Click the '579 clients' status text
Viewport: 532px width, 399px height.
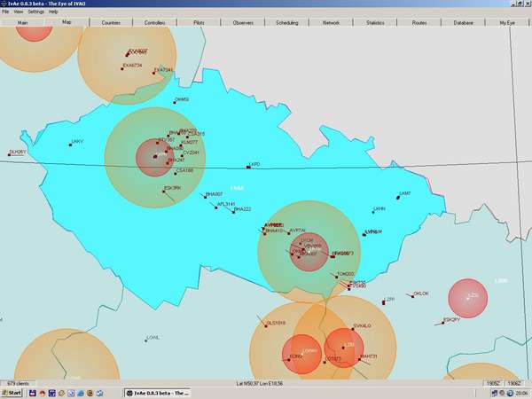pyautogui.click(x=18, y=383)
